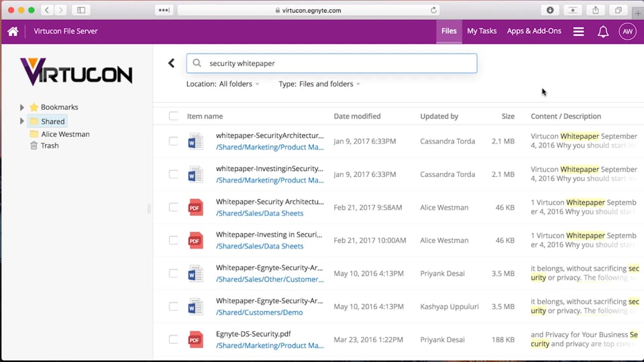Image resolution: width=644 pixels, height=362 pixels.
Task: Click the back arrow beside search box
Action: [171, 63]
